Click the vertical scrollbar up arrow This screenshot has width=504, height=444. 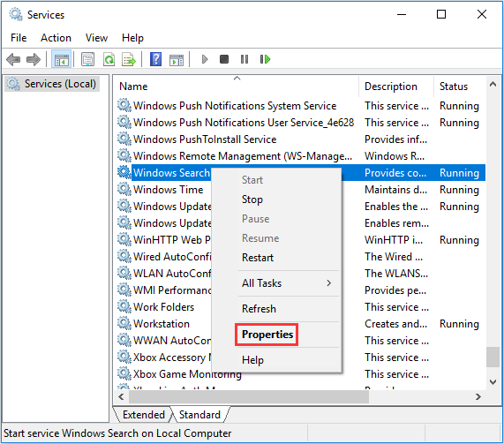493,85
